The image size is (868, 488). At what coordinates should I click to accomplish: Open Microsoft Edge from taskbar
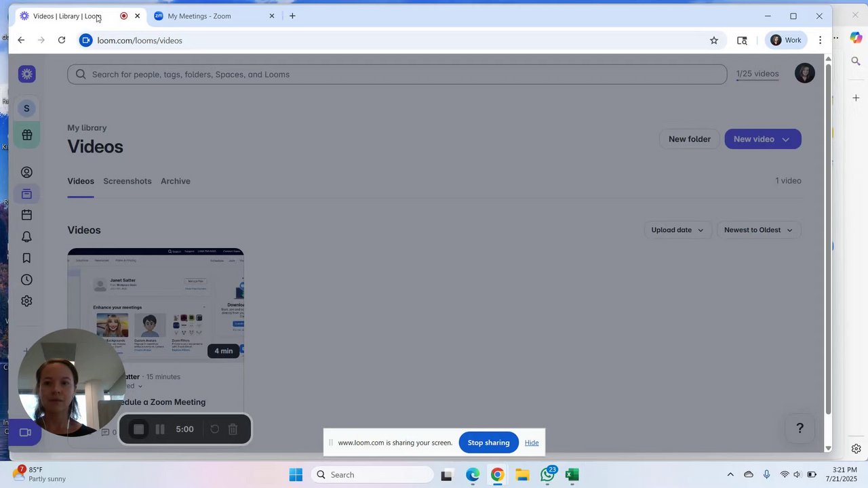pyautogui.click(x=473, y=475)
